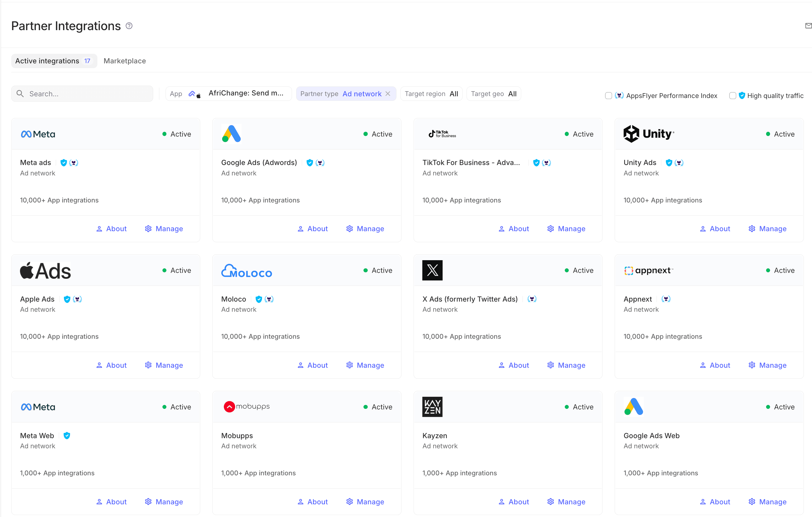The image size is (812, 517).
Task: Open About for Appnext
Action: pyautogui.click(x=715, y=365)
